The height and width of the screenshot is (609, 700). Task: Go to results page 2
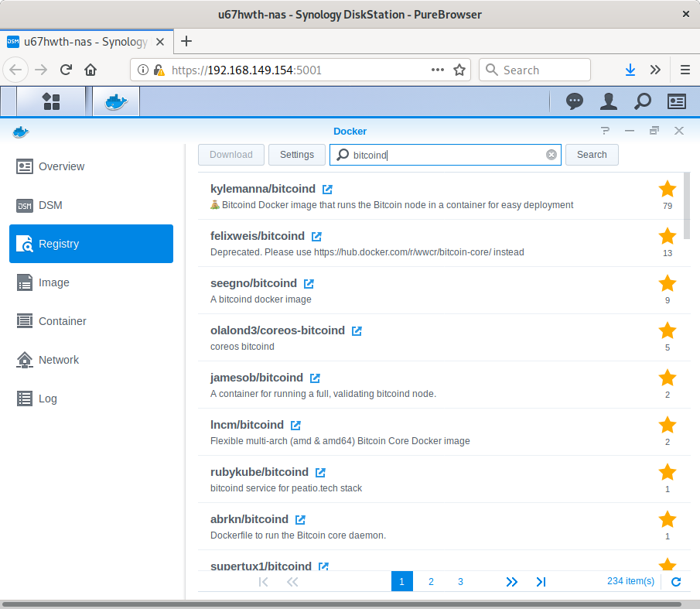click(431, 581)
